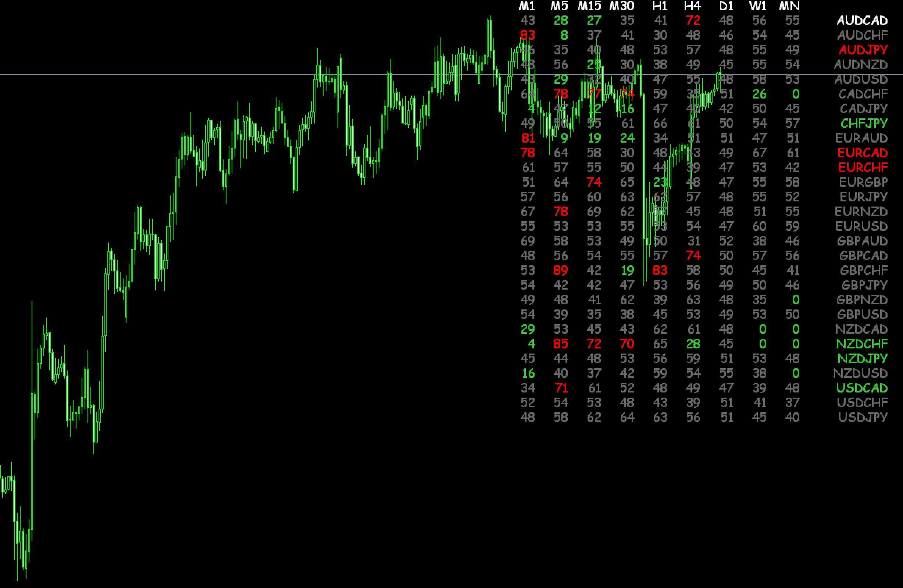
Task: Click GBPCHF's green M30 value 19
Action: pos(627,270)
